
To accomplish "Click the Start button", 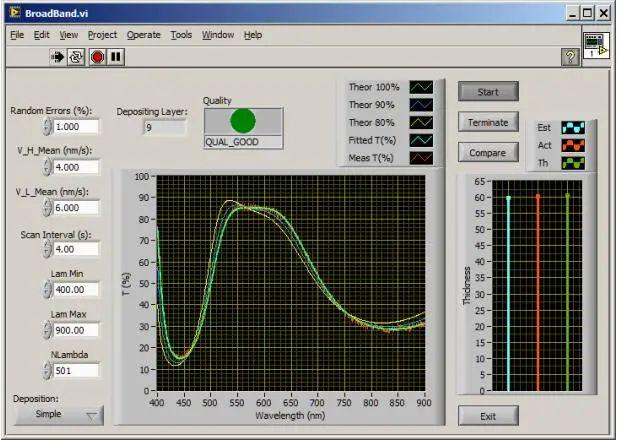I will (x=488, y=92).
